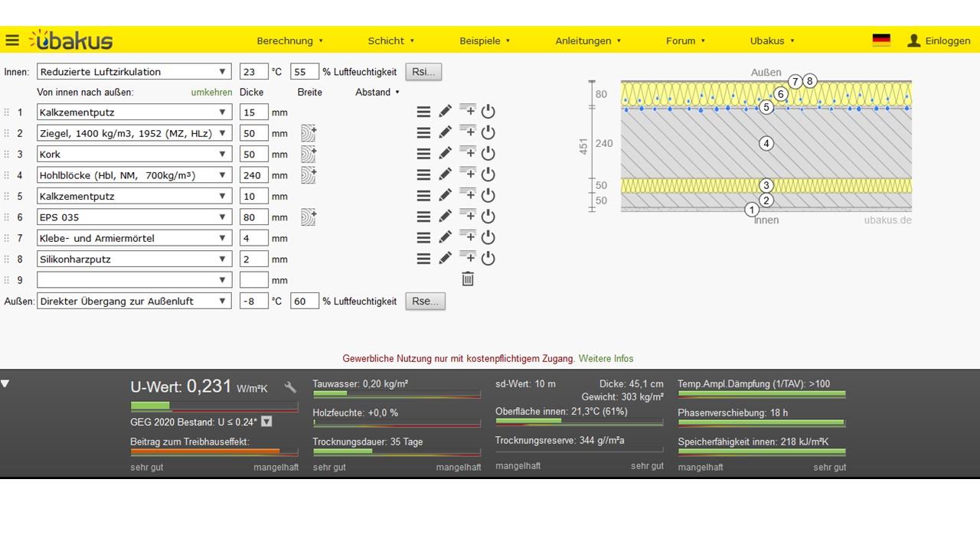Add stud pattern to EPS 035 layer
Viewport: 980px width, 551px height.
[309, 217]
